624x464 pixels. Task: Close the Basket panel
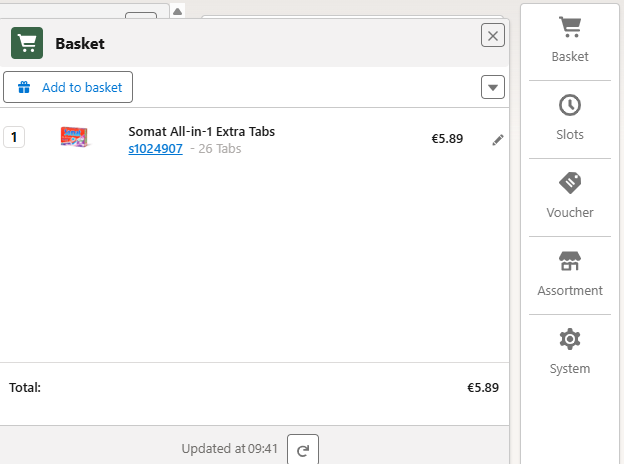493,36
